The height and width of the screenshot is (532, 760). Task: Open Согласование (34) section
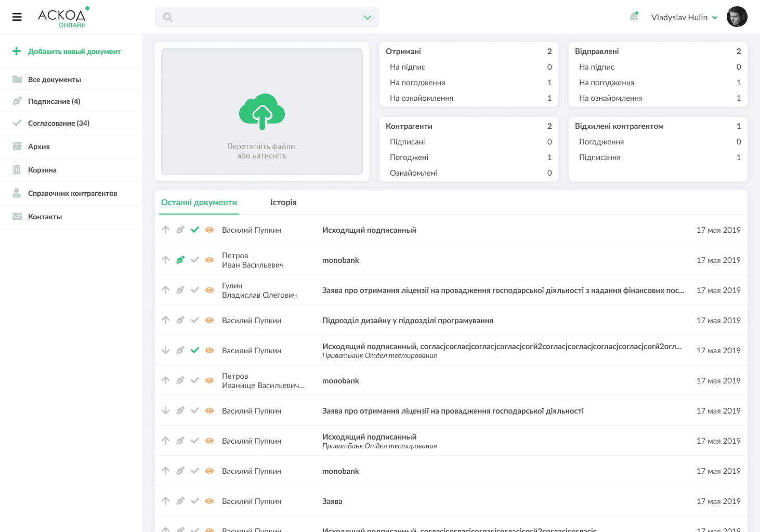58,123
